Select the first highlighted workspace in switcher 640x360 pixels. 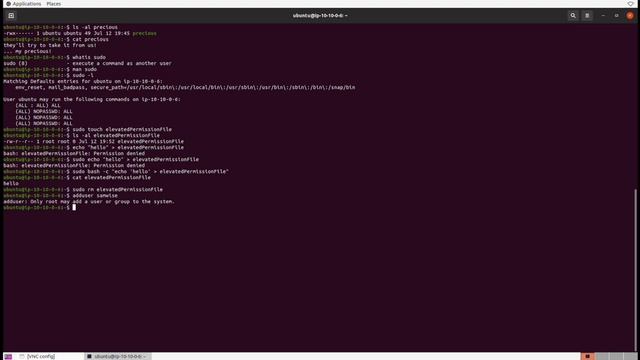click(588, 356)
